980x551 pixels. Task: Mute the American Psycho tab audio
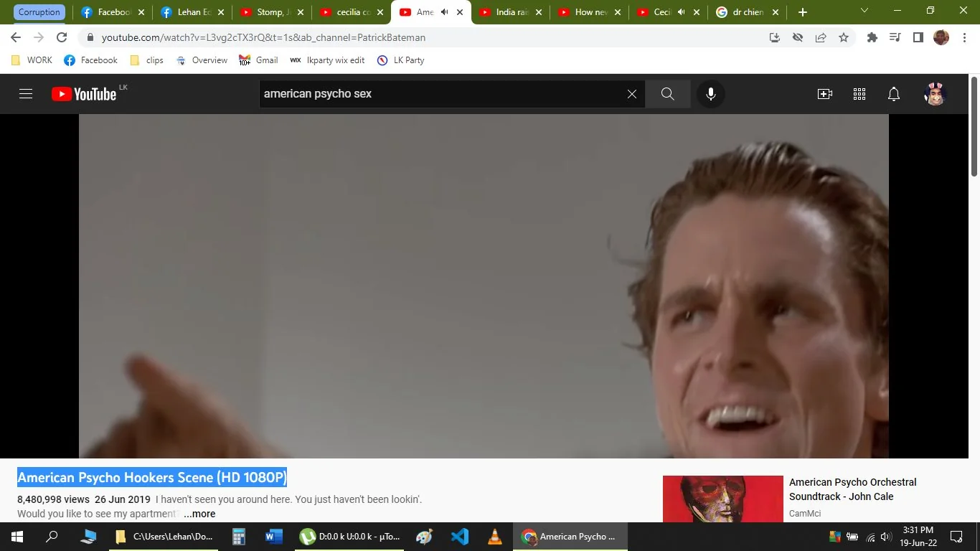(444, 12)
